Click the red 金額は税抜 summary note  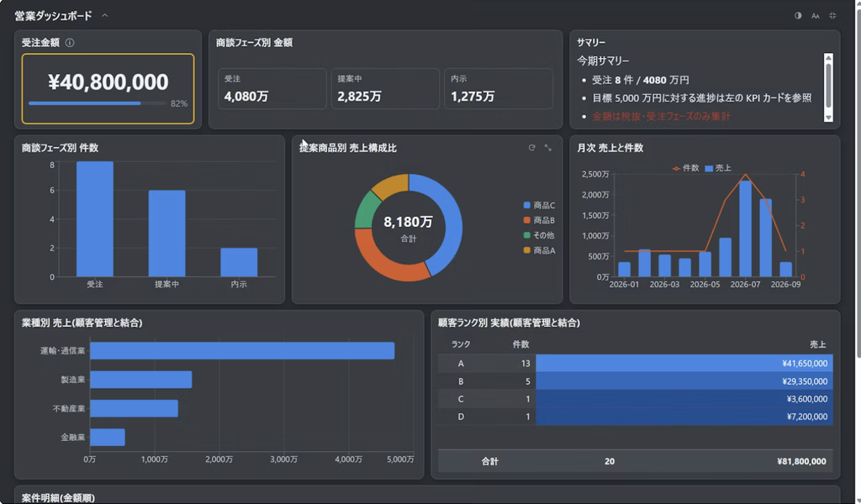click(661, 116)
